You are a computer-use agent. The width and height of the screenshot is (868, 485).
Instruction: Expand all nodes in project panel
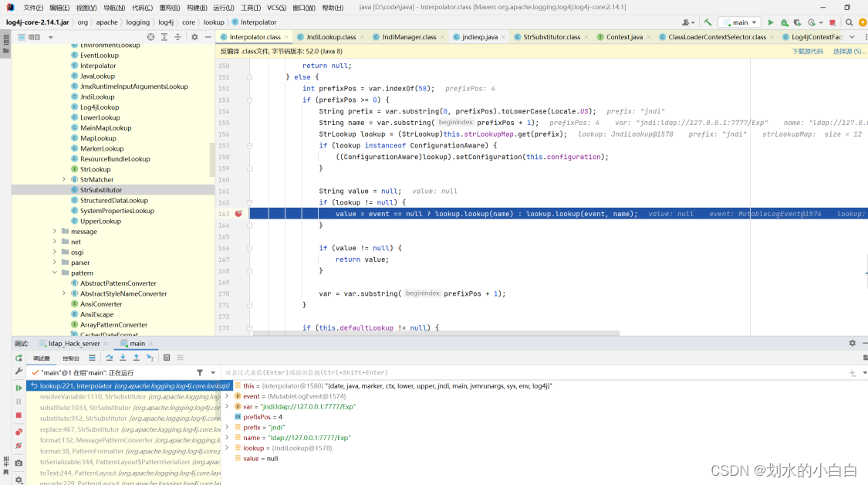click(x=164, y=37)
